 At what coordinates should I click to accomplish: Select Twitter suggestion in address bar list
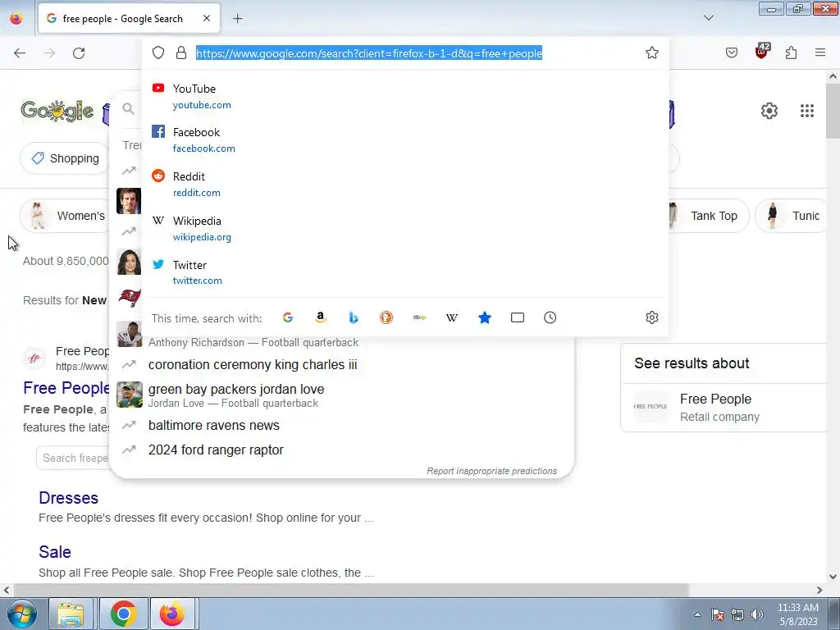point(405,272)
